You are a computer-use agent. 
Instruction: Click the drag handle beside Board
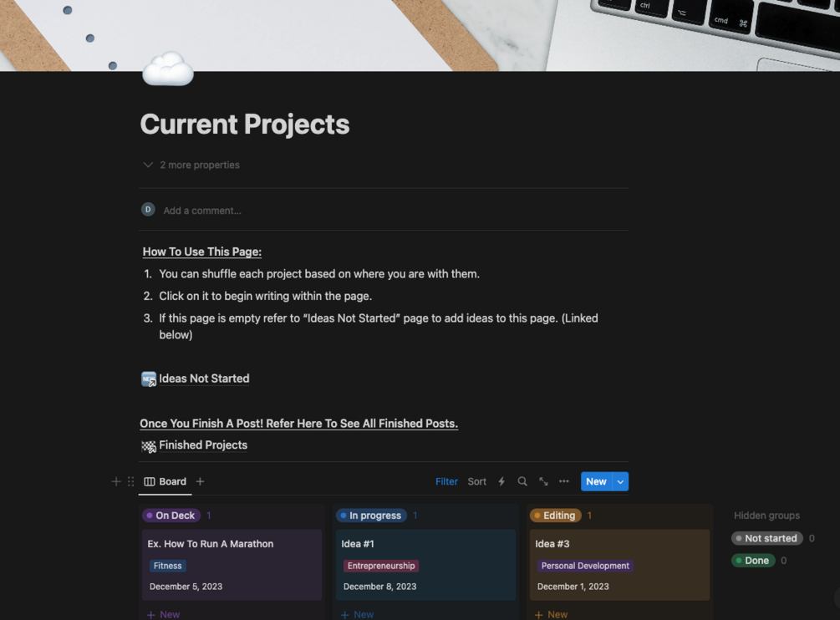[130, 481]
